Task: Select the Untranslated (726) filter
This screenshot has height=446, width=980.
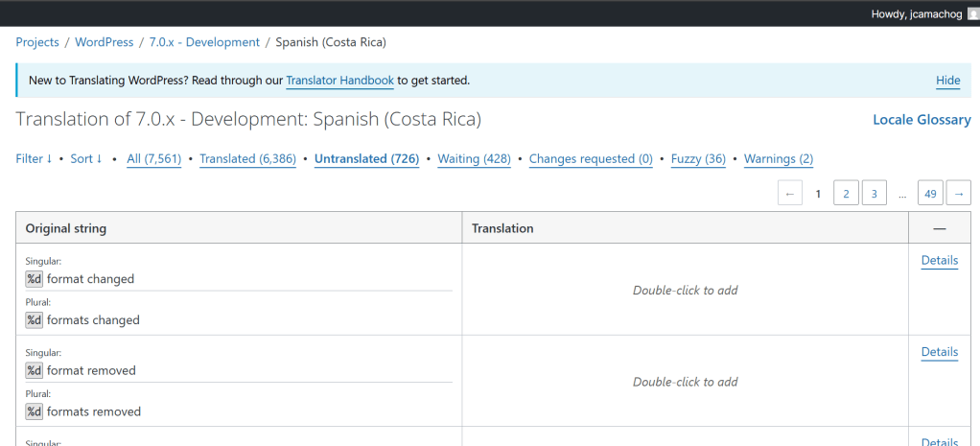Action: point(366,159)
